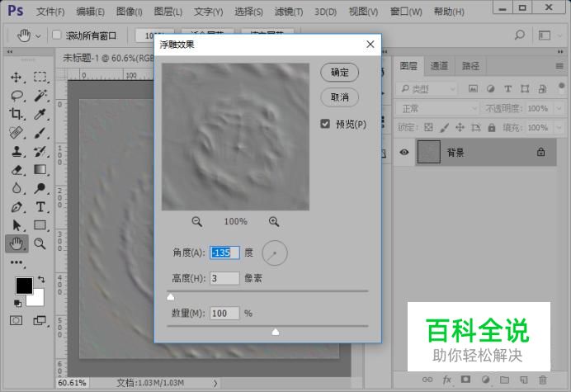571x392 pixels.
Task: Expand status bar info arrow
Action: 215,383
